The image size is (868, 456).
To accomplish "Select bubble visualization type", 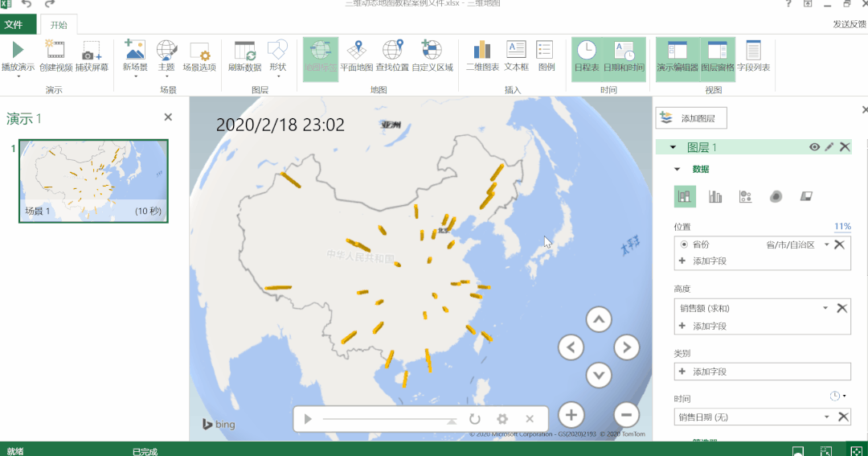I will point(745,196).
